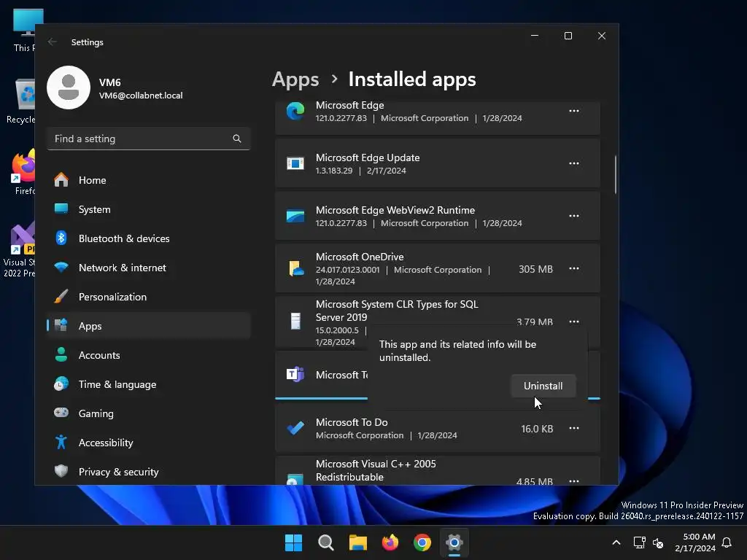Viewport: 747px width, 560px height.
Task: Open more options for Microsoft To Do
Action: 574,429
